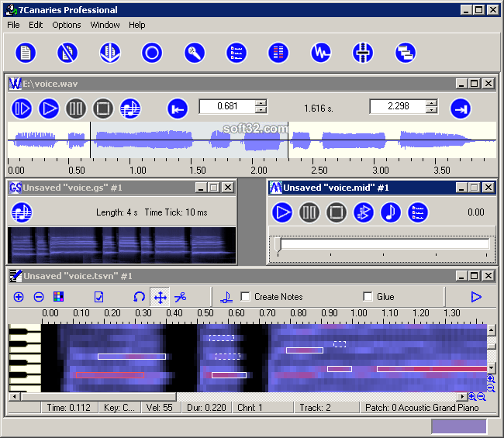
Task: Select the move four-arrow tool
Action: tap(160, 297)
